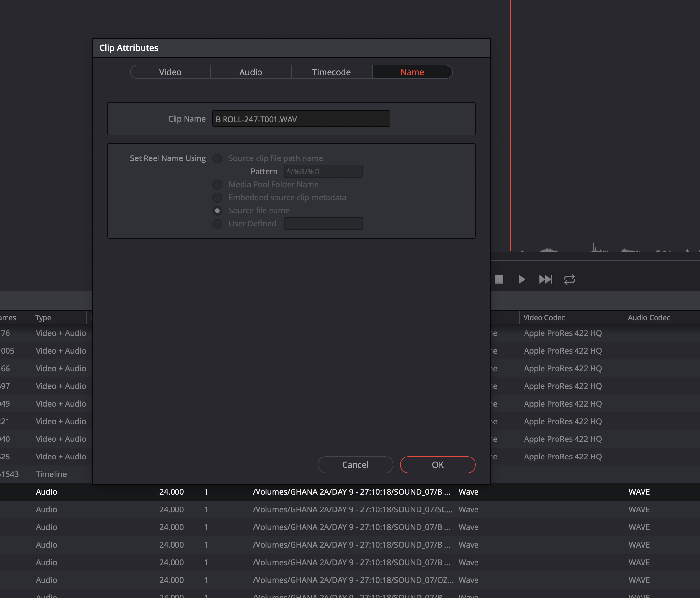Open the Timecode tab
This screenshot has width=700, height=598.
click(x=331, y=72)
